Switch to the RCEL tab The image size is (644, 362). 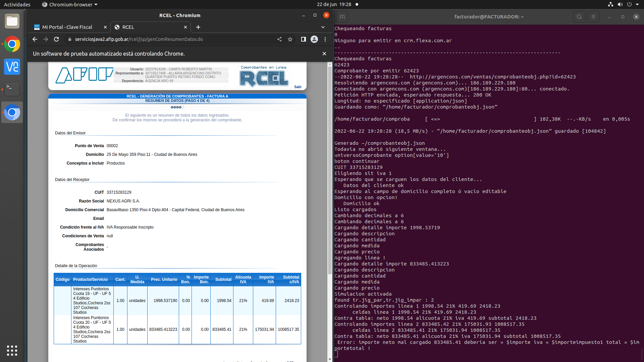[x=151, y=27]
